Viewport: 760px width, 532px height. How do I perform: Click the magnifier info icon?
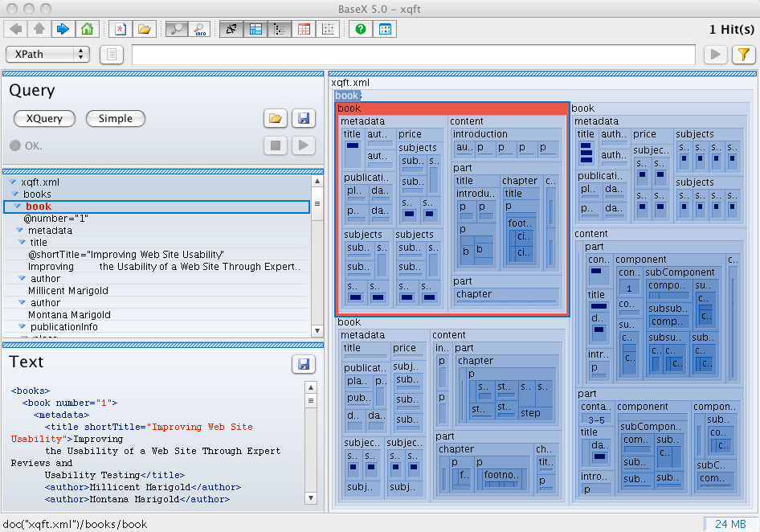199,30
